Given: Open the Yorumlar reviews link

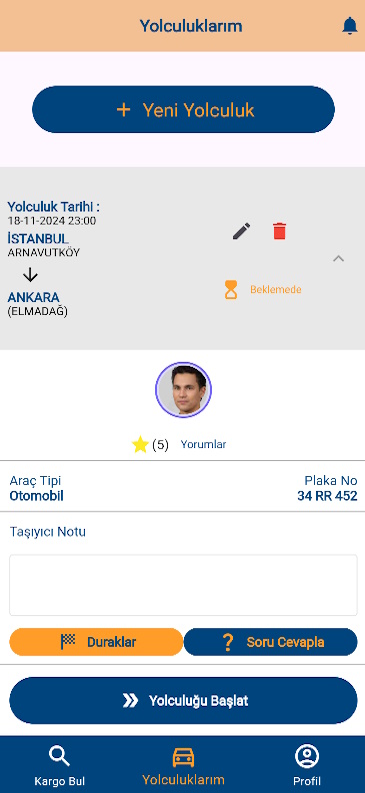Looking at the screenshot, I should [x=203, y=445].
